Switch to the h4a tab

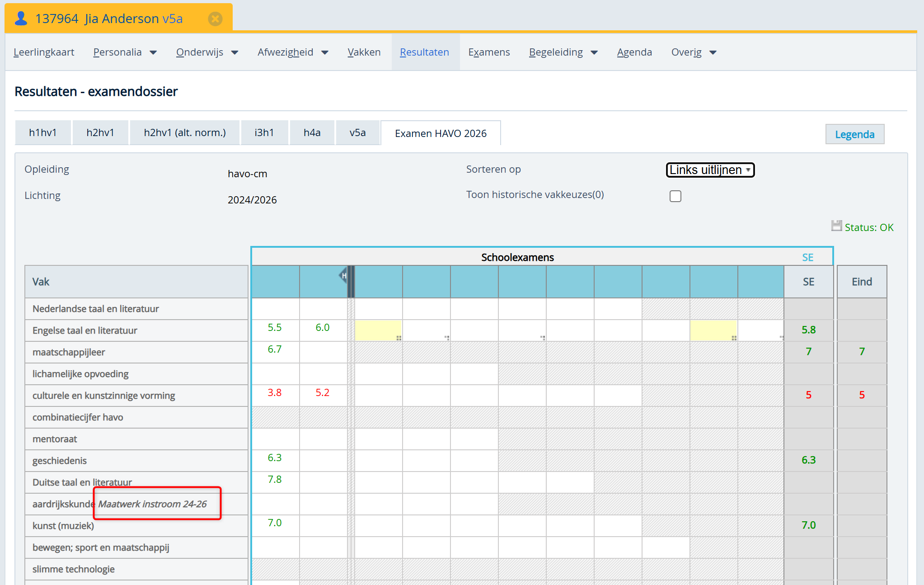[x=312, y=133]
